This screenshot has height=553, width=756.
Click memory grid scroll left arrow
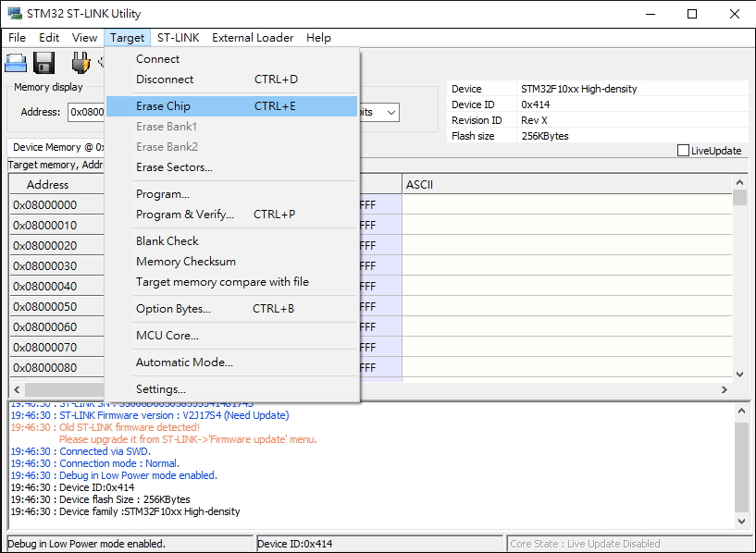(x=17, y=389)
